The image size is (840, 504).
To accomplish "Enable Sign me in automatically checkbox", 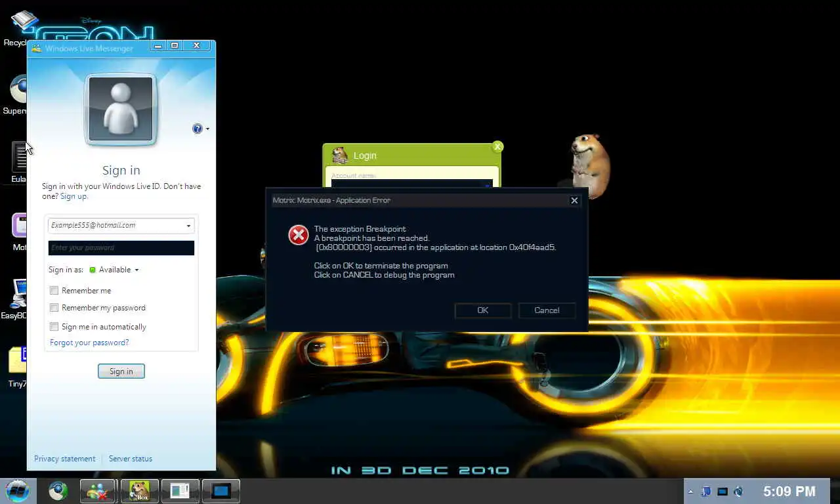I will click(54, 326).
